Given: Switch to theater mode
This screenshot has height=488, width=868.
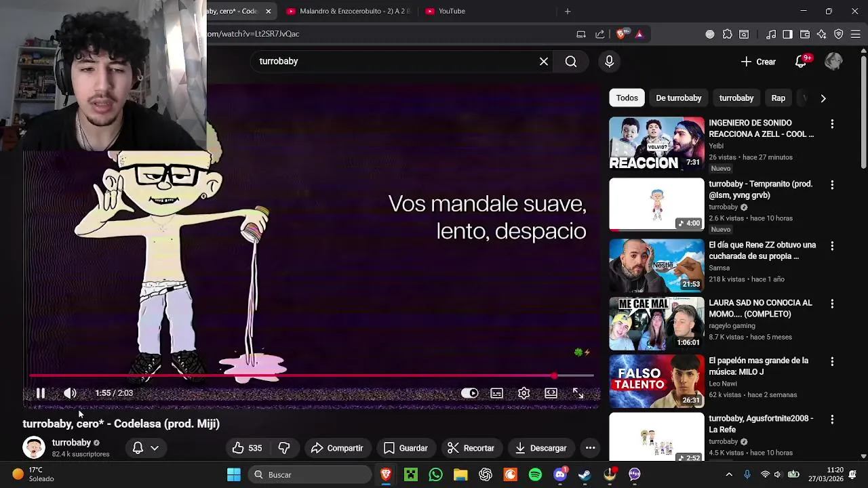Looking at the screenshot, I should pos(551,393).
